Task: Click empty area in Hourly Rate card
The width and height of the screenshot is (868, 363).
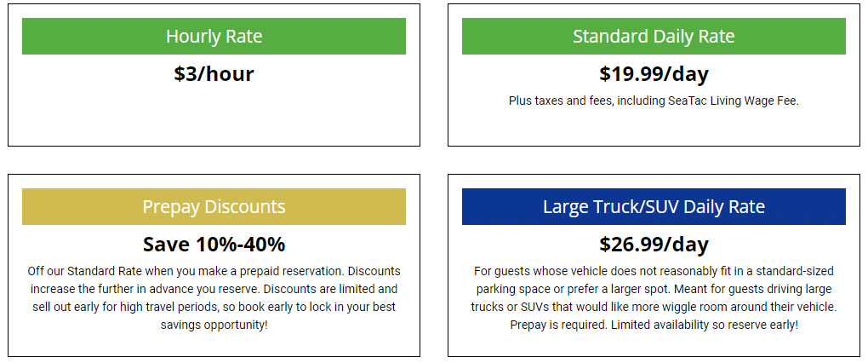Action: (x=214, y=117)
